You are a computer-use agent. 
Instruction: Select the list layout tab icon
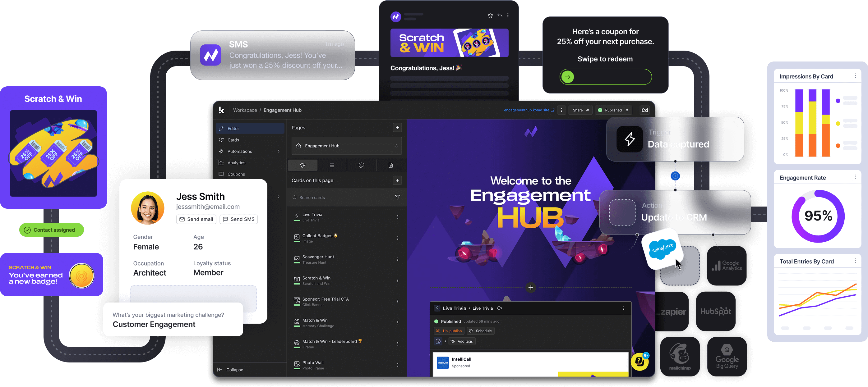tap(332, 165)
